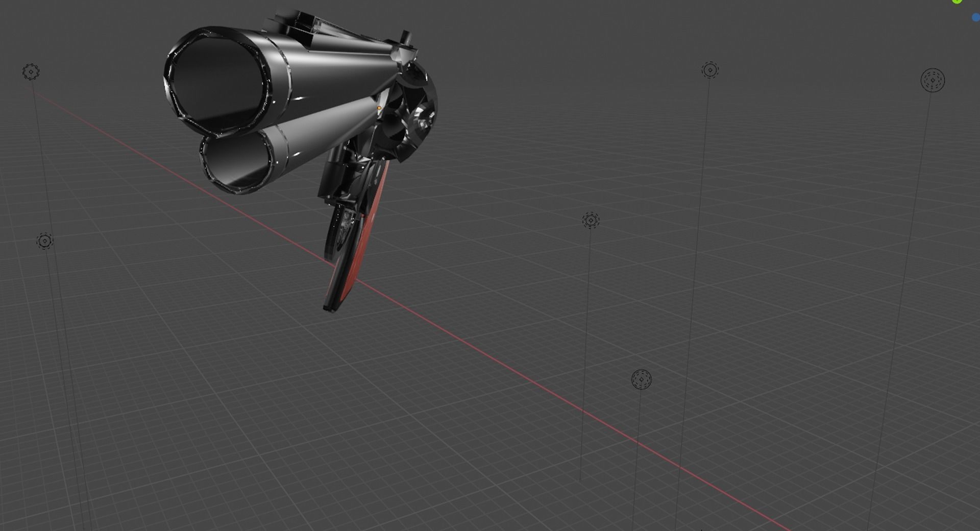Click the blue Z axis gizmo dot
The width and height of the screenshot is (980, 531).
(x=976, y=17)
